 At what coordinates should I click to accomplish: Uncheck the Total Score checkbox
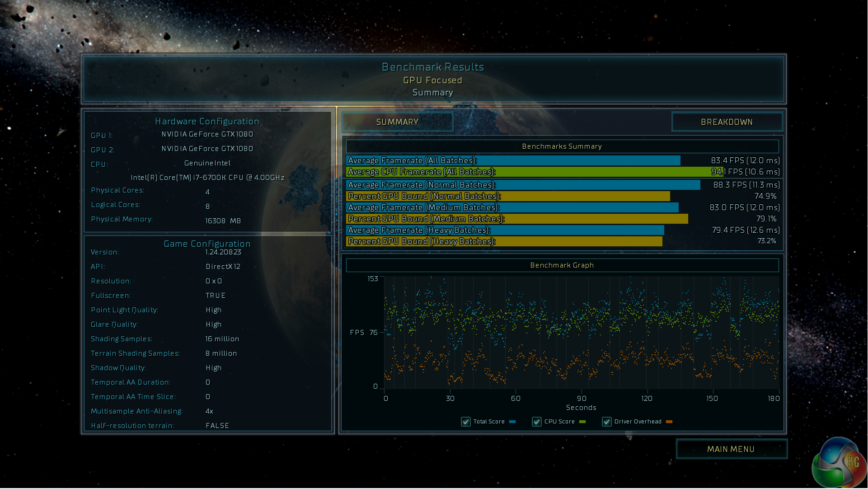[x=466, y=422]
